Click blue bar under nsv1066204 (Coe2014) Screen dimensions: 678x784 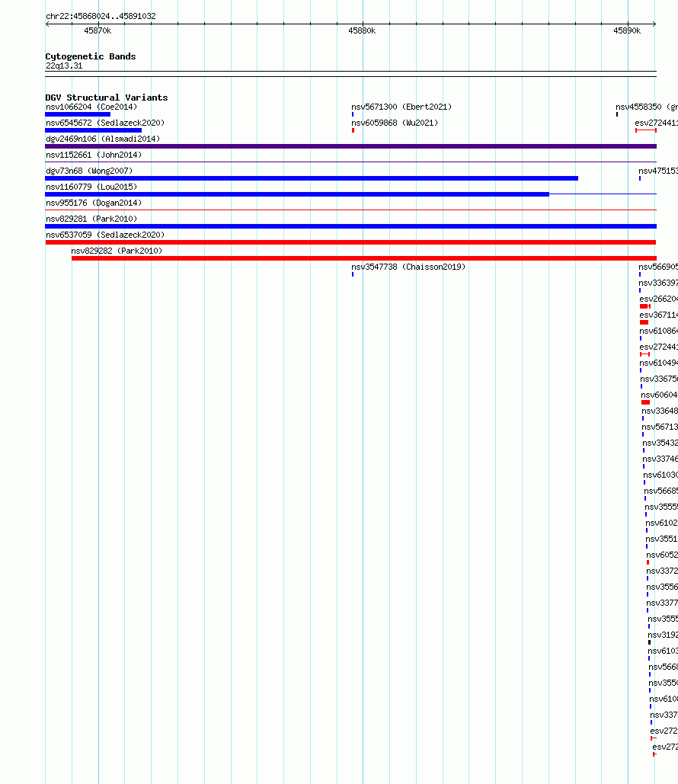coord(78,114)
